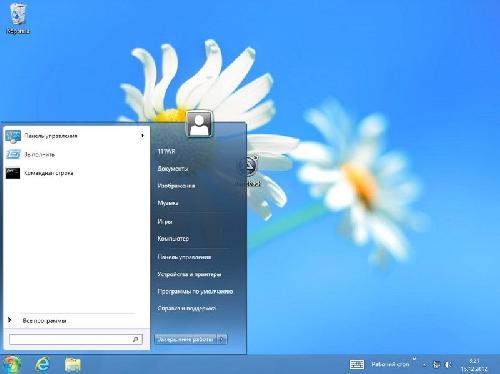
Task: Click the Завершение работы (Shut down) button
Action: (x=186, y=339)
